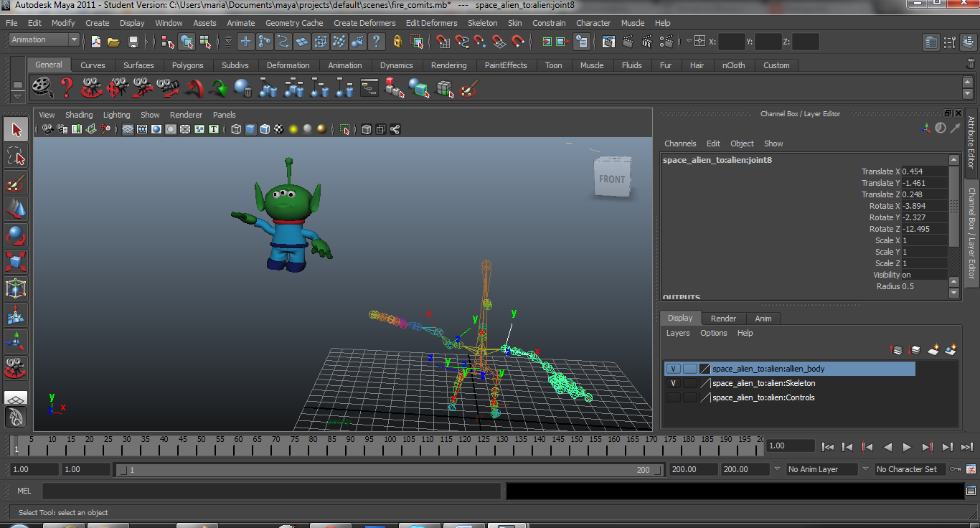Switch to the Polygons shelf tab
Screen dimensions: 980x528
click(187, 65)
